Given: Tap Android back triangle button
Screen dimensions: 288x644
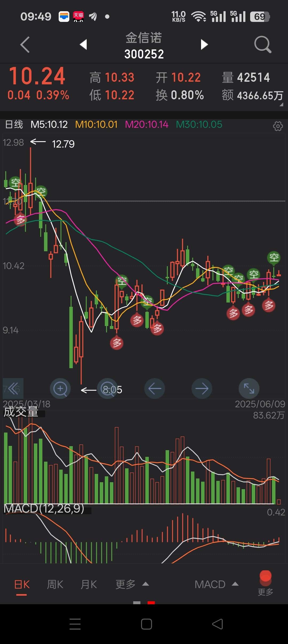Looking at the screenshot, I should coord(217,624).
